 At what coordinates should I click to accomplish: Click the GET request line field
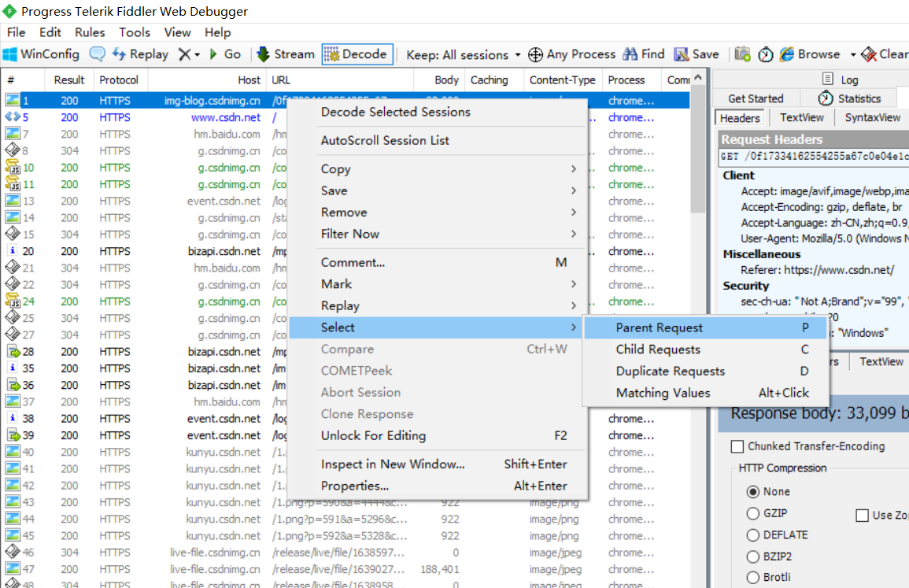[x=814, y=157]
